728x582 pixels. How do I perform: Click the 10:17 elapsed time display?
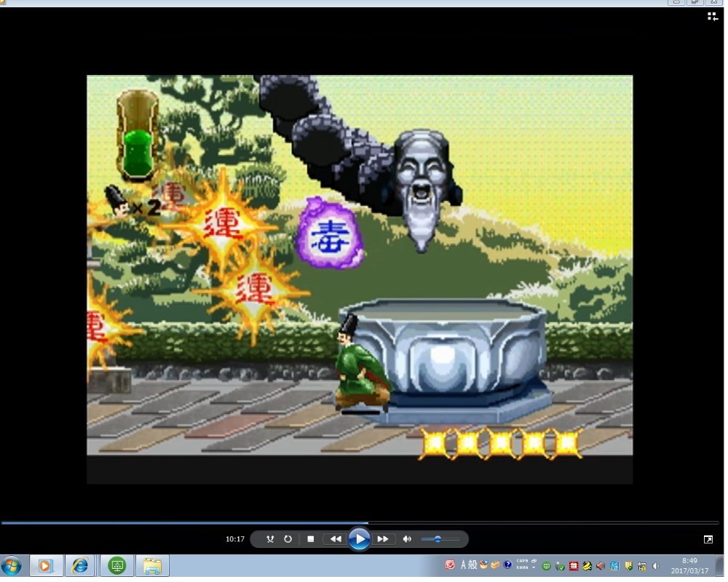[x=235, y=539]
